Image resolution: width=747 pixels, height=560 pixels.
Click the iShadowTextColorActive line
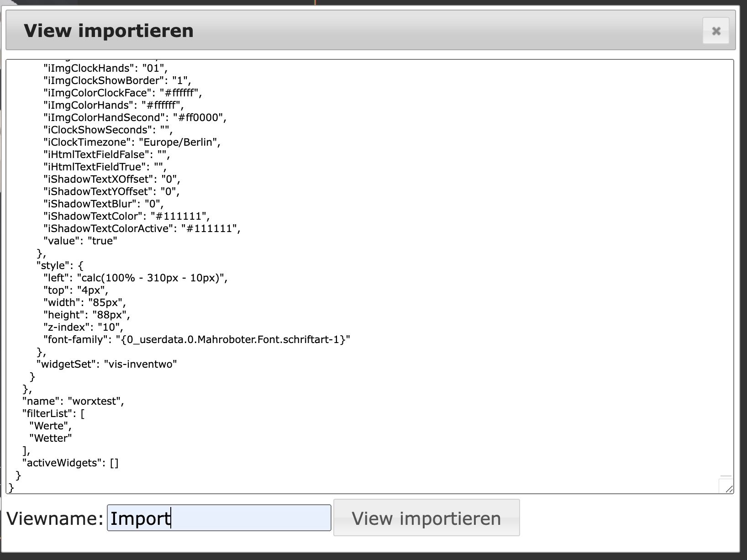click(142, 229)
